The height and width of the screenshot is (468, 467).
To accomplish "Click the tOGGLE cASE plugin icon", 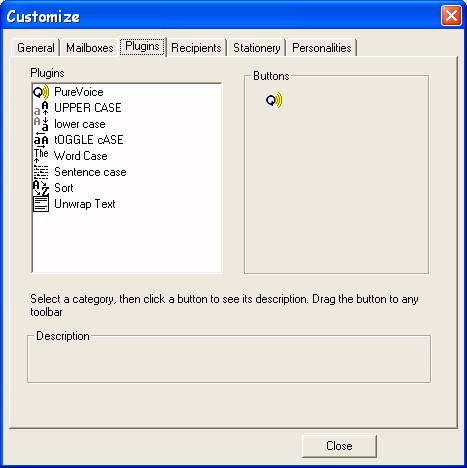I will pos(41,140).
